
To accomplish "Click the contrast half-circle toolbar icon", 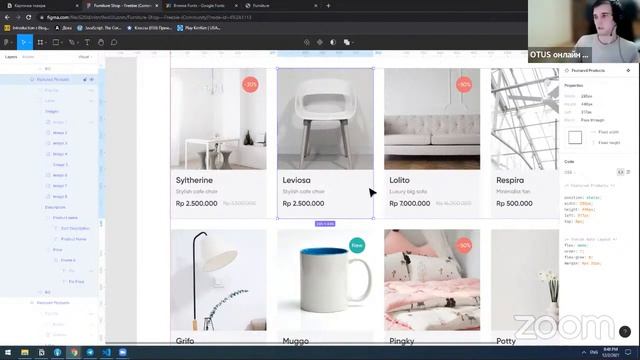I will click(333, 42).
